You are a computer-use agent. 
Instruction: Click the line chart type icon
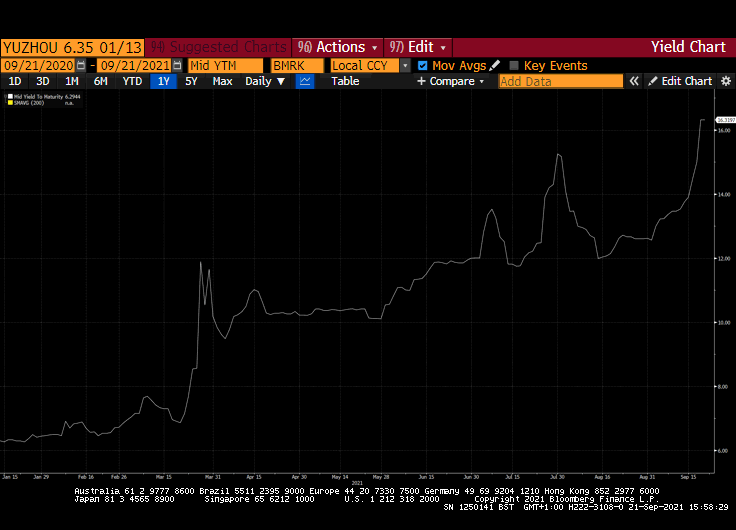click(x=305, y=81)
